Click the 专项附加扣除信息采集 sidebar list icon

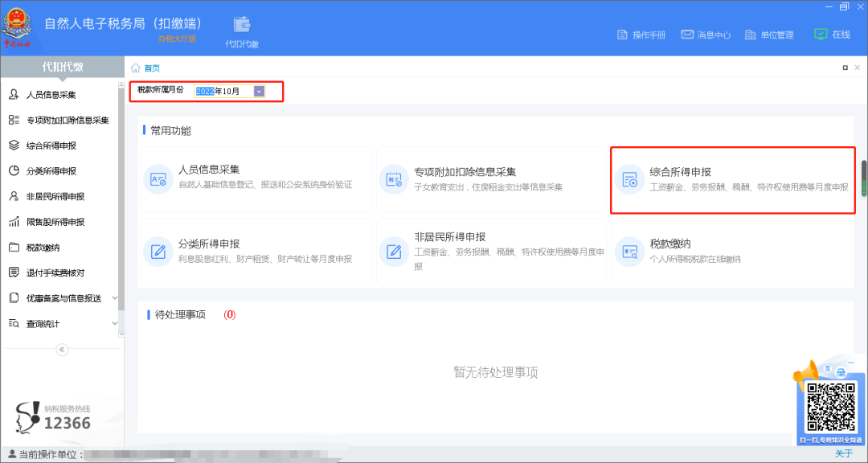click(14, 121)
